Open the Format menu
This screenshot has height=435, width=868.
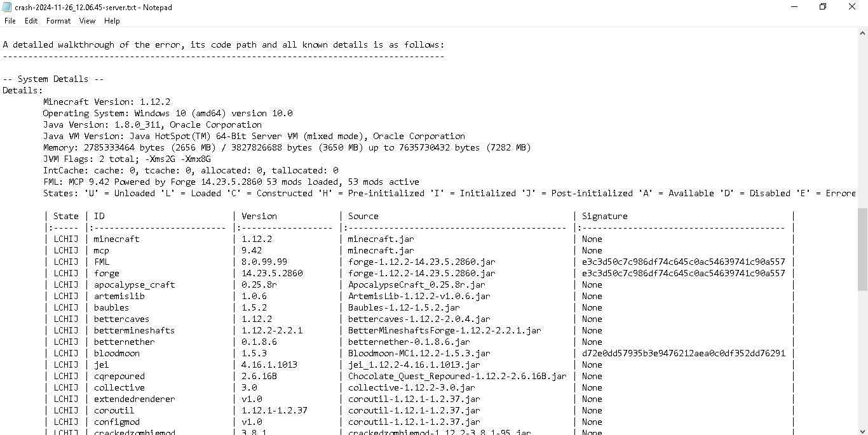click(x=58, y=21)
